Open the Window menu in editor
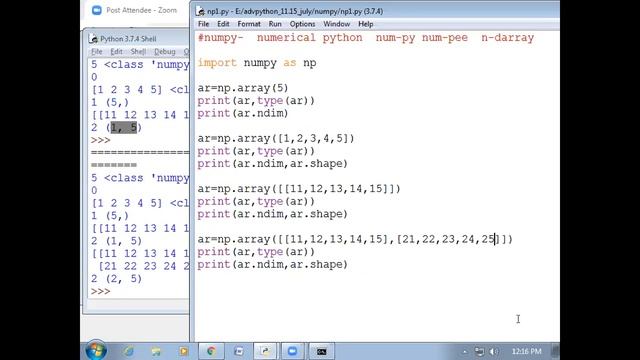Screen dimensions: 640x360 (337, 24)
